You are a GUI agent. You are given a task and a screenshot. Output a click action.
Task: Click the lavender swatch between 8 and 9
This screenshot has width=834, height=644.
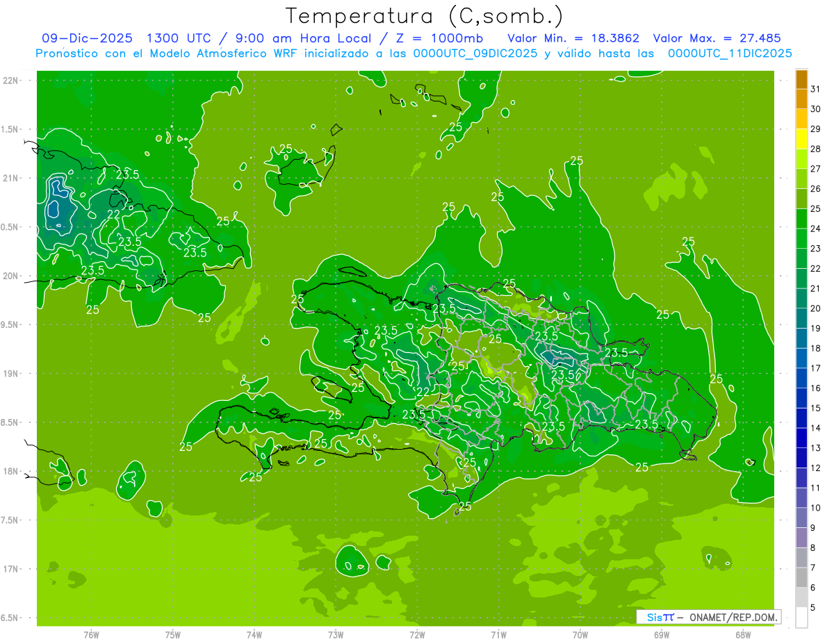pos(801,538)
